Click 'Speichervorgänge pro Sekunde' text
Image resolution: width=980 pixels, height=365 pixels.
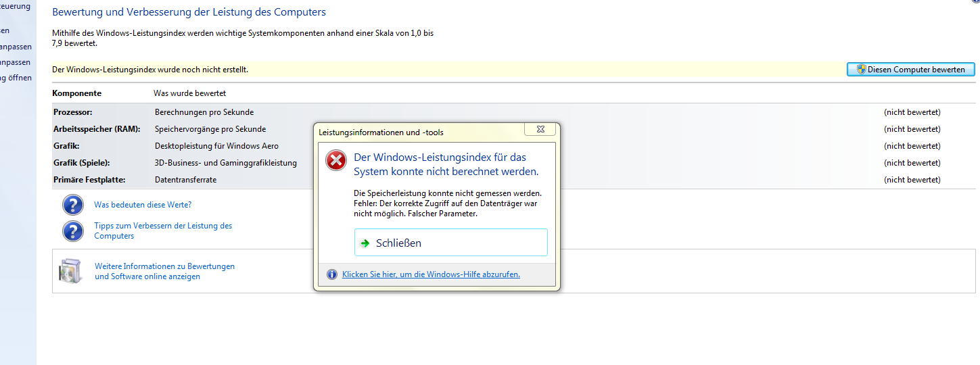pos(210,129)
